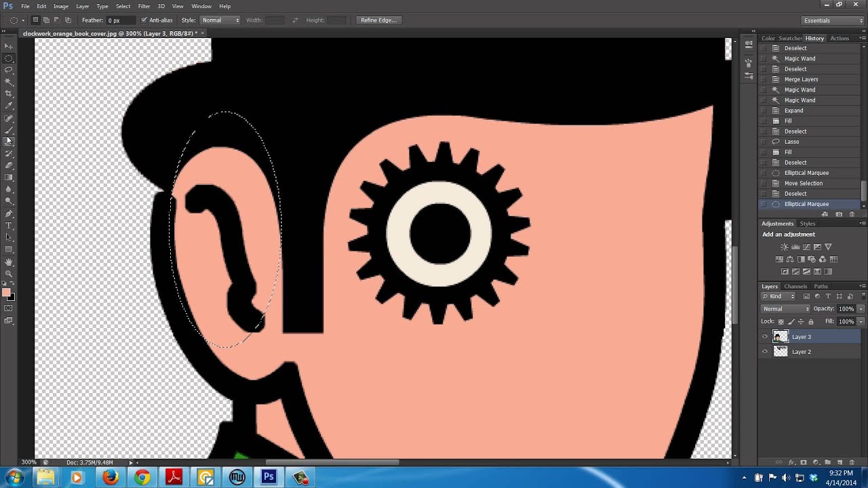Toggle the Anti-alias checkbox
868x488 pixels.
144,20
